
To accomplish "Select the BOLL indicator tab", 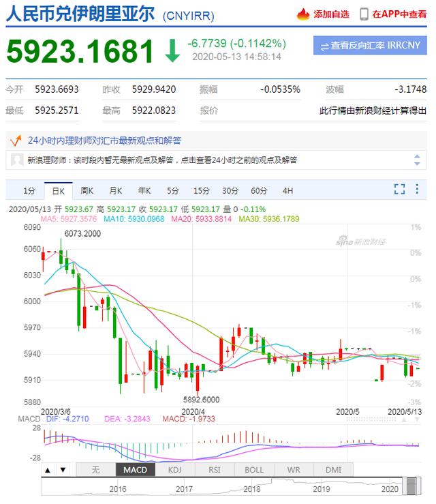I will click(254, 470).
